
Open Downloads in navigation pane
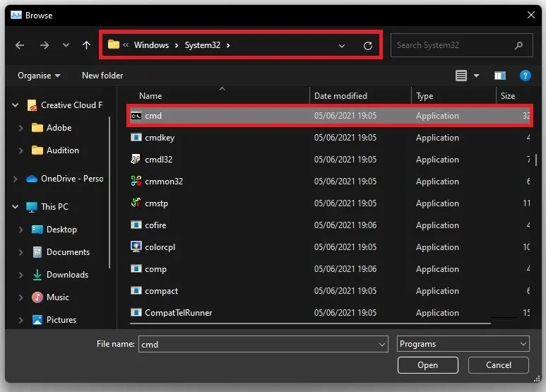(x=60, y=275)
